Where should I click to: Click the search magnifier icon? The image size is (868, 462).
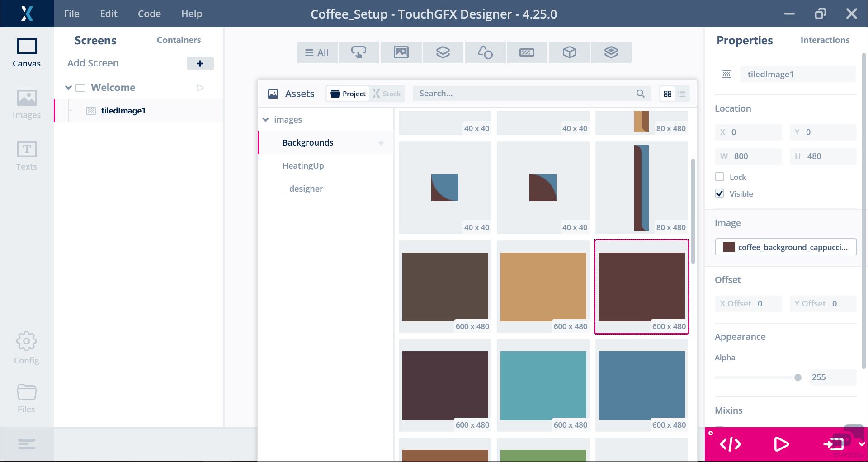coord(641,94)
